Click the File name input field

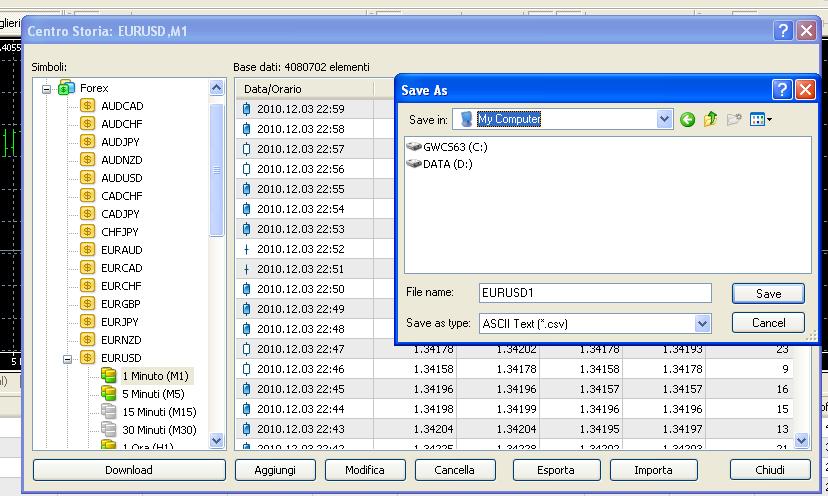click(595, 293)
